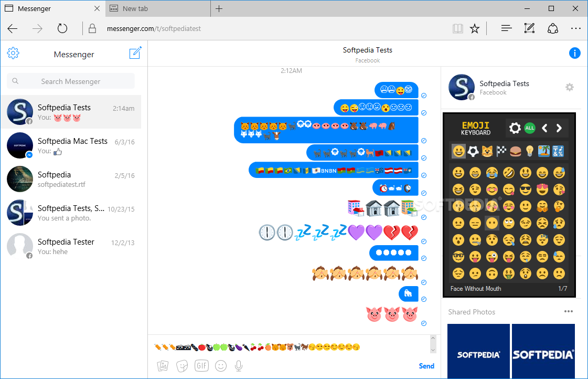Click Facebook link under Softpedia Tests header
The width and height of the screenshot is (588, 379).
pyautogui.click(x=368, y=60)
